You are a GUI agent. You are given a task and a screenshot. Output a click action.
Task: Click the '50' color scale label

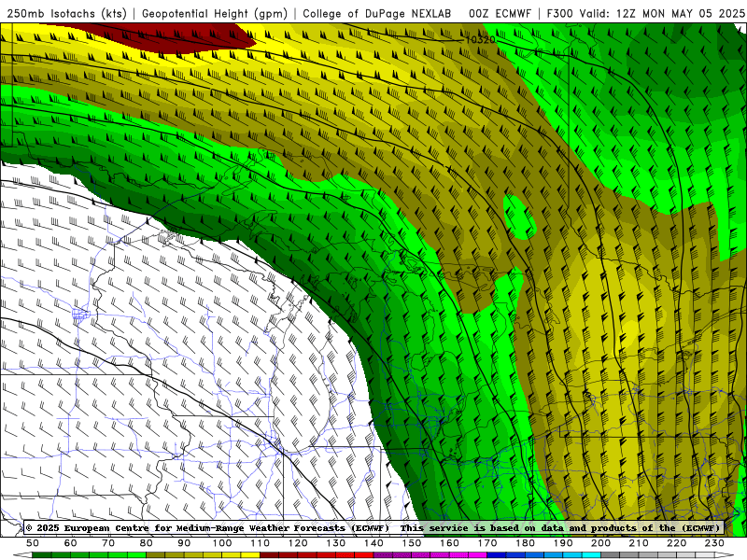[x=33, y=543]
